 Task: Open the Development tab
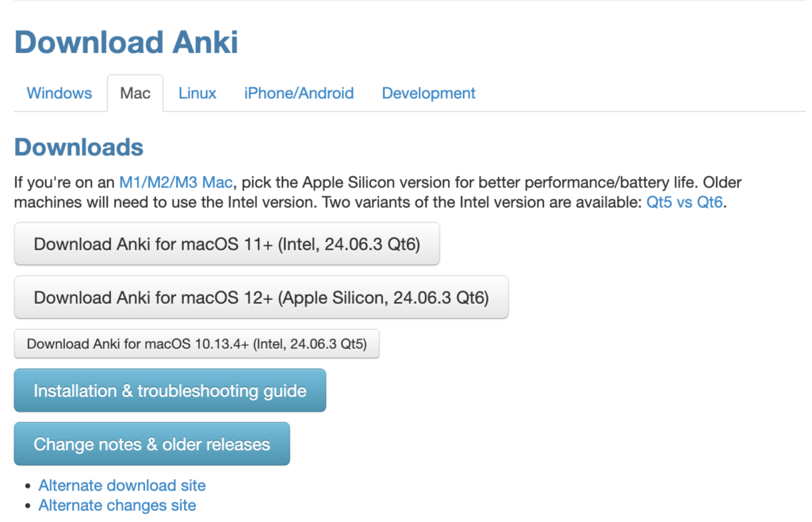(x=428, y=93)
